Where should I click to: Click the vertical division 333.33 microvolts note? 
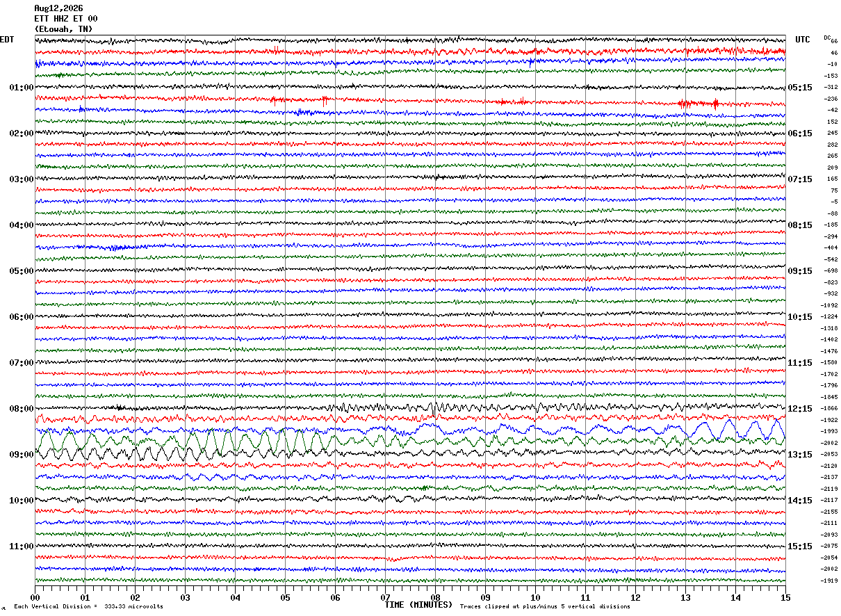(x=88, y=607)
